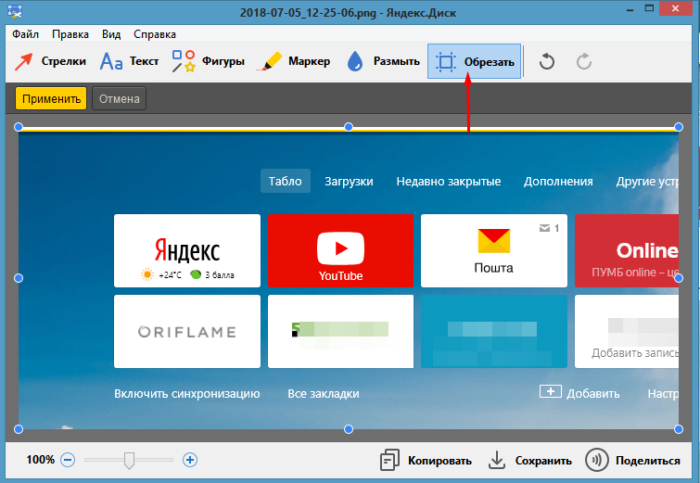The height and width of the screenshot is (483, 700).
Task: Cancel crop with Отмена button
Action: (119, 99)
